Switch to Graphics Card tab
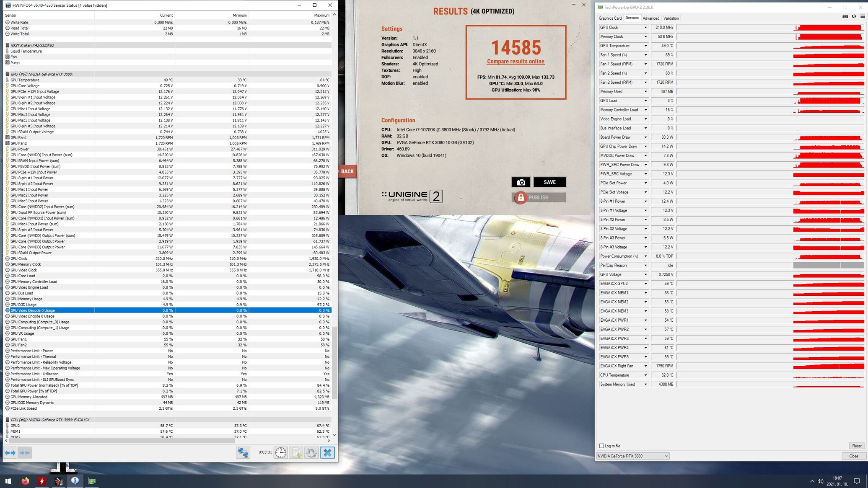Image resolution: width=868 pixels, height=488 pixels. pyautogui.click(x=610, y=18)
